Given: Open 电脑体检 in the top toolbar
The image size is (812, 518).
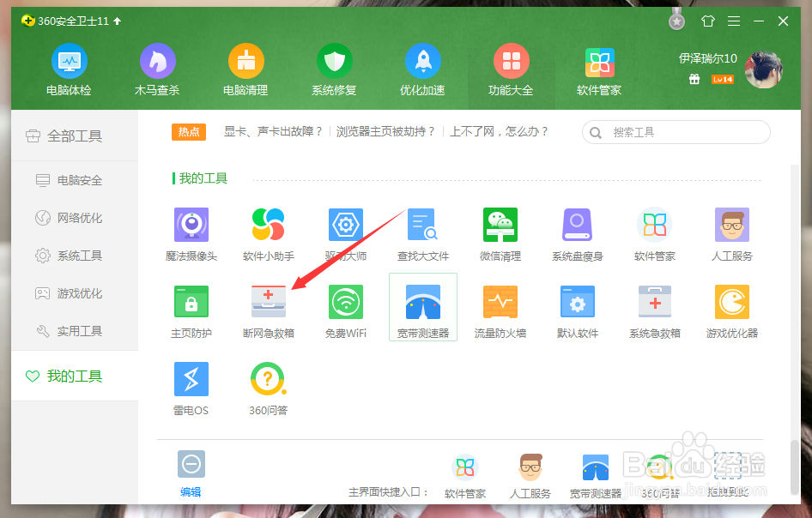Looking at the screenshot, I should (69, 69).
